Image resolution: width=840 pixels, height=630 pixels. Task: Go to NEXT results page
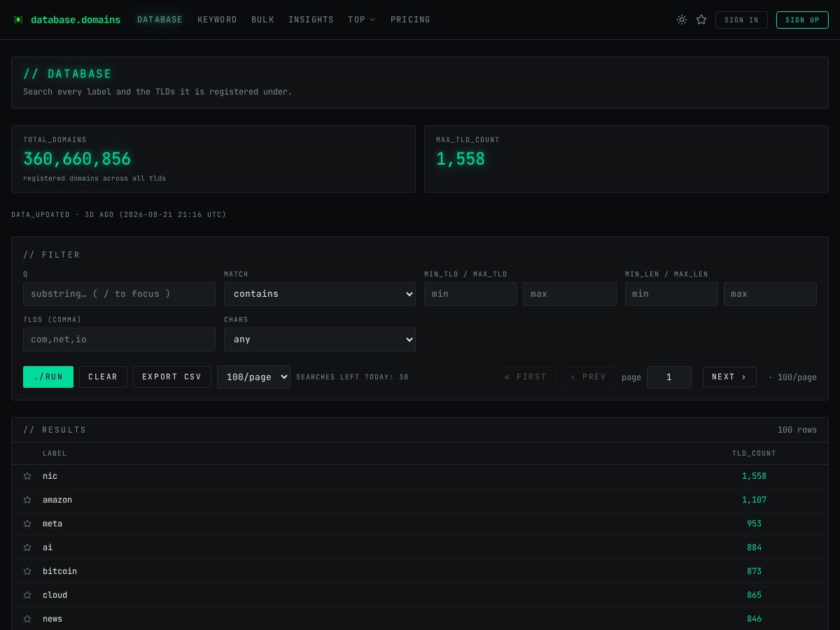[729, 377]
